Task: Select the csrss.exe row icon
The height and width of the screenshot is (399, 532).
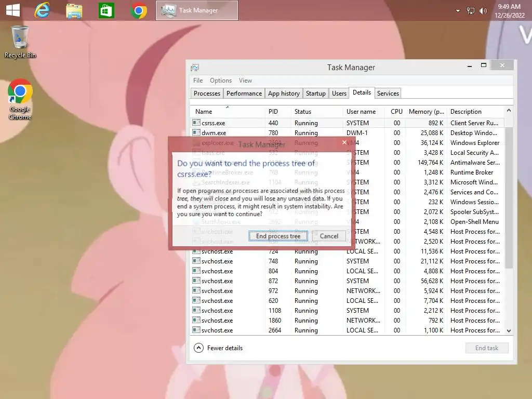Action: (196, 123)
